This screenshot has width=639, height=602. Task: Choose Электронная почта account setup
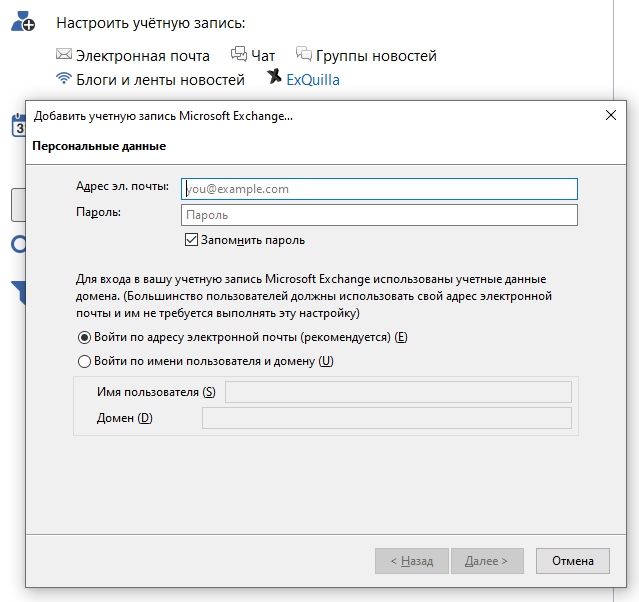click(143, 55)
